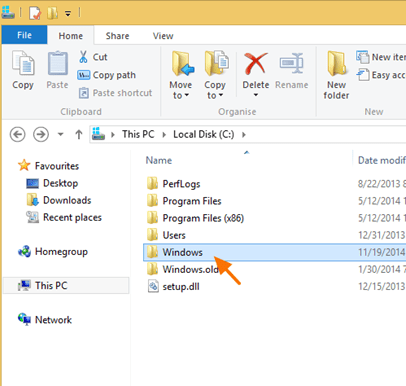The width and height of the screenshot is (406, 386).
Task: Click the 8/22/2013 date for PerfLogs
Action: [382, 184]
